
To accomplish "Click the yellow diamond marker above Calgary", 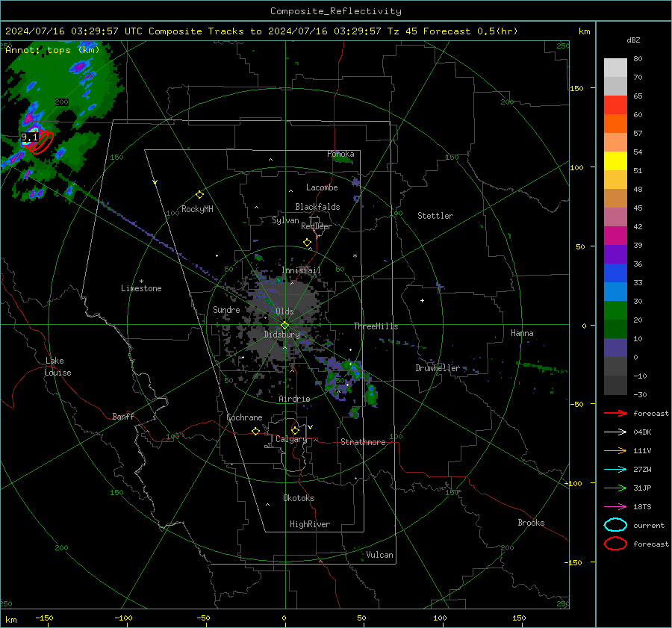I will coord(295,430).
